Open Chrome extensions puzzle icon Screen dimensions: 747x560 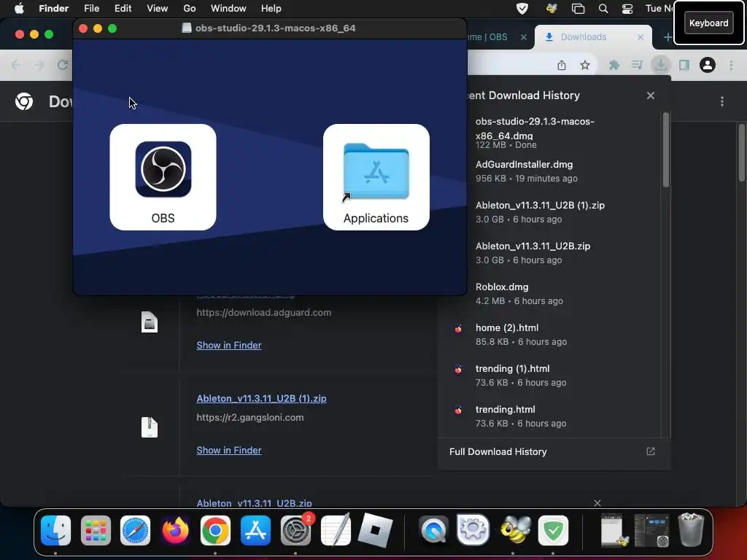point(614,65)
